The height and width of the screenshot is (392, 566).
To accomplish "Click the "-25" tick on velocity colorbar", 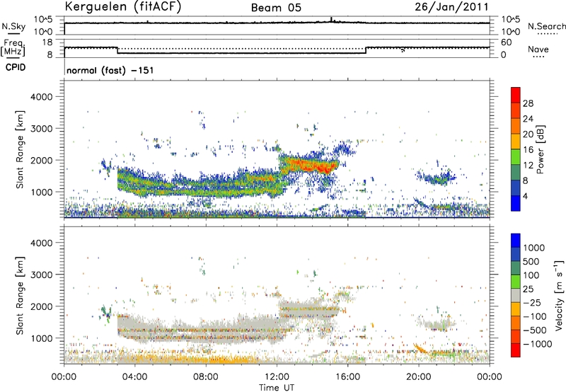I will pos(532,303).
